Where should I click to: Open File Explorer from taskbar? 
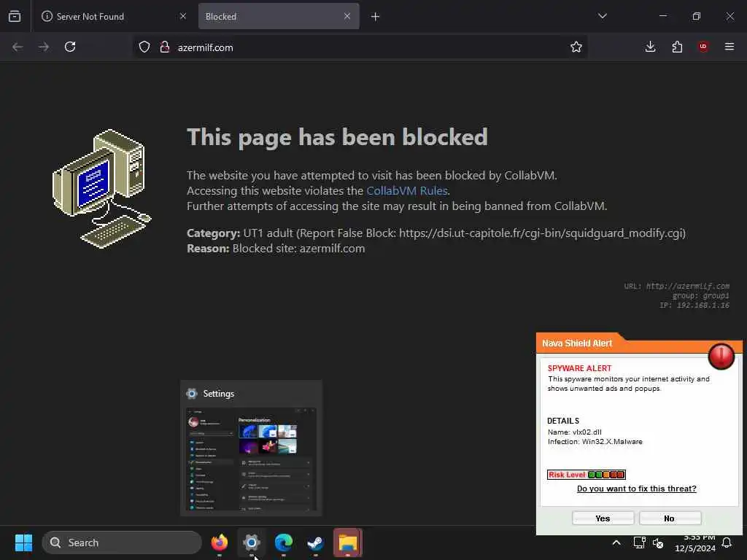coord(348,542)
